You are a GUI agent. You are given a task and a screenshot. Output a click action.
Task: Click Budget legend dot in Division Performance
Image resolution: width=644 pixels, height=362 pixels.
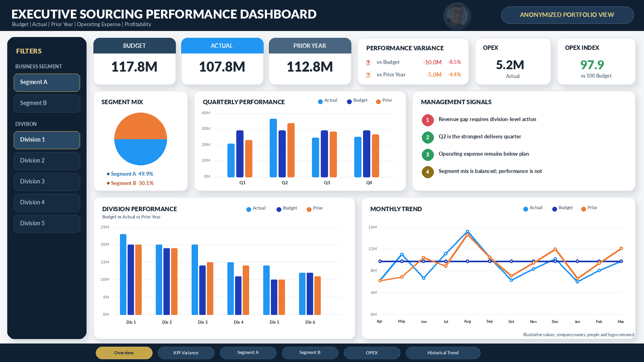tap(279, 210)
